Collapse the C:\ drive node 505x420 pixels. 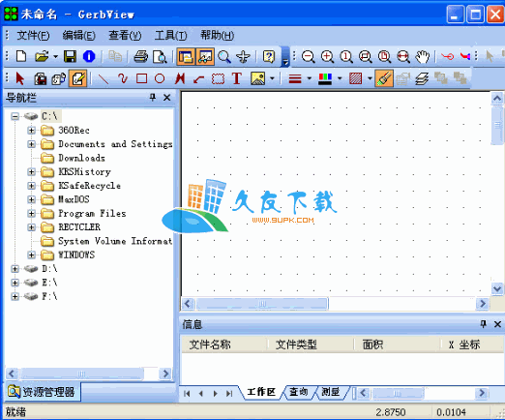pos(15,116)
